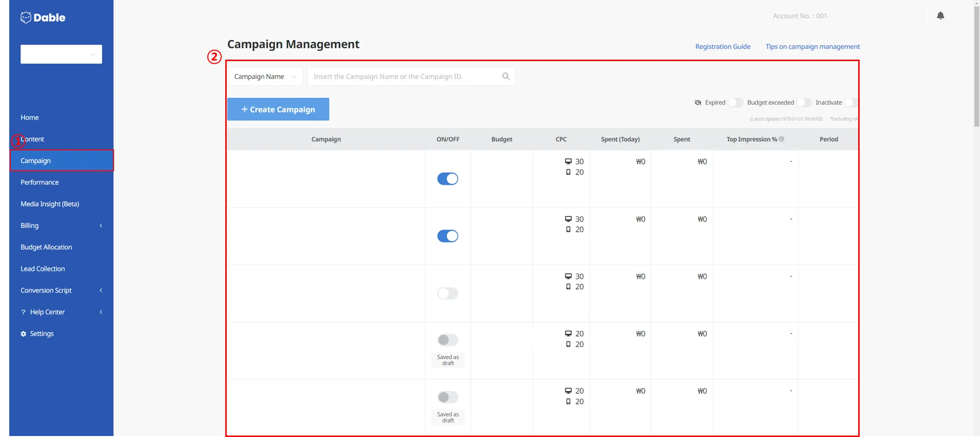Click the crossed-out eye icon beside Expired

tap(698, 102)
